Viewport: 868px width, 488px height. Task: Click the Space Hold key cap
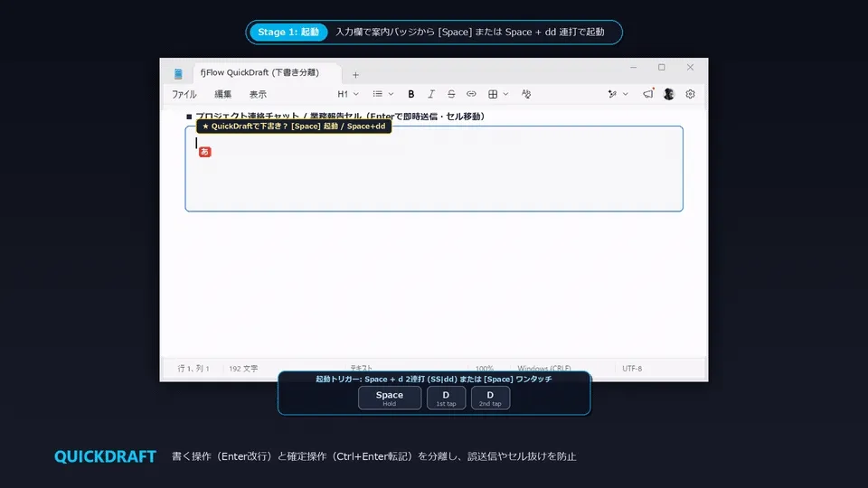click(390, 398)
